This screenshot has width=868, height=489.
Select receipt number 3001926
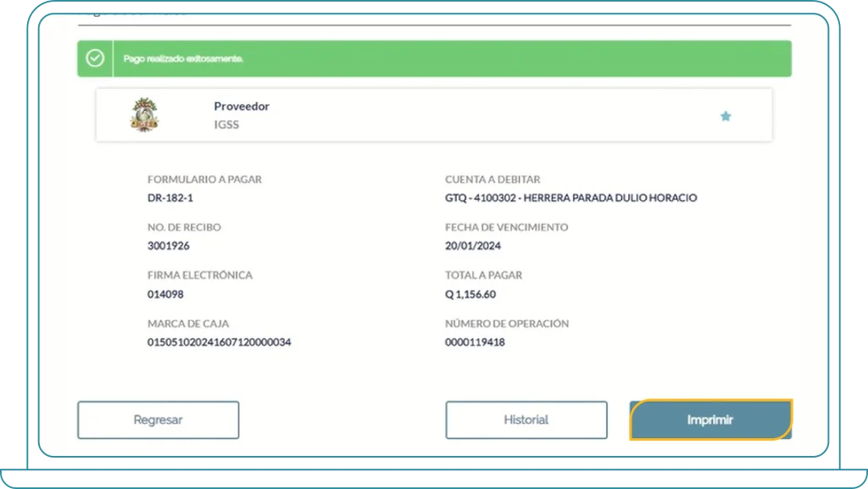click(x=169, y=246)
